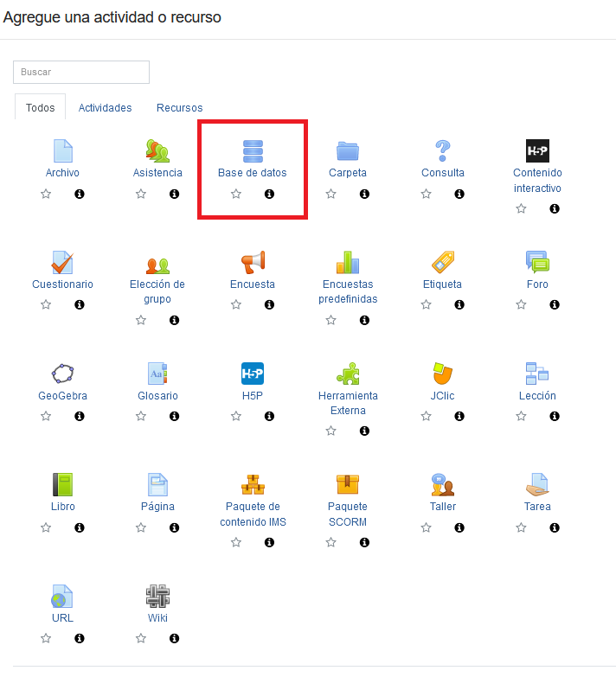Show info about the URL resource
616x677 pixels.
80,639
